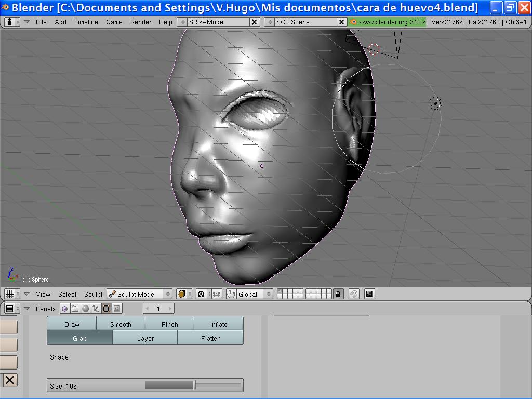This screenshot has width=532, height=399.
Task: Open the Panels menu
Action: pos(46,309)
